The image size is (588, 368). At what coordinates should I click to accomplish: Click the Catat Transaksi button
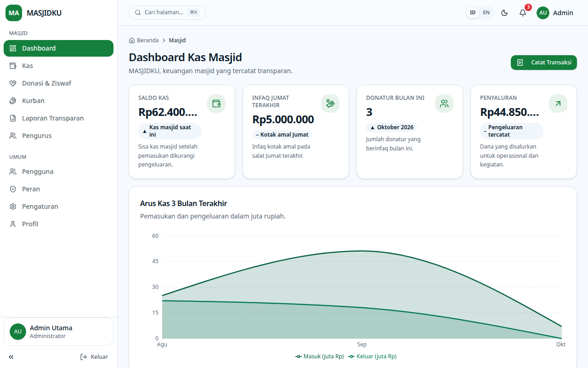pyautogui.click(x=544, y=63)
